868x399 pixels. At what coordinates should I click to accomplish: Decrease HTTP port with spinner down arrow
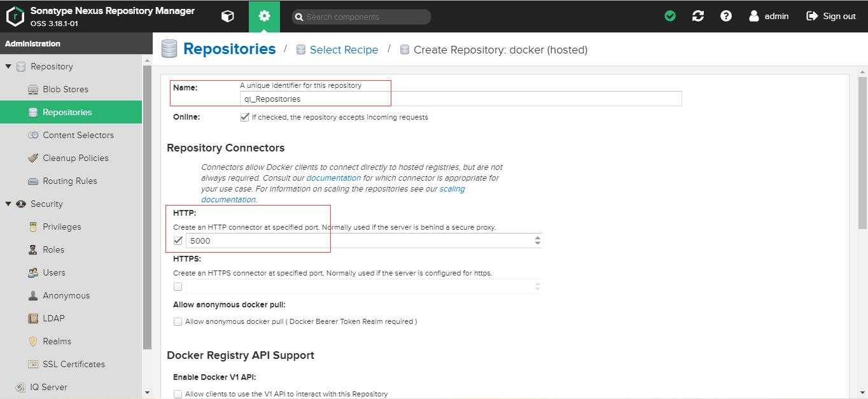click(538, 243)
